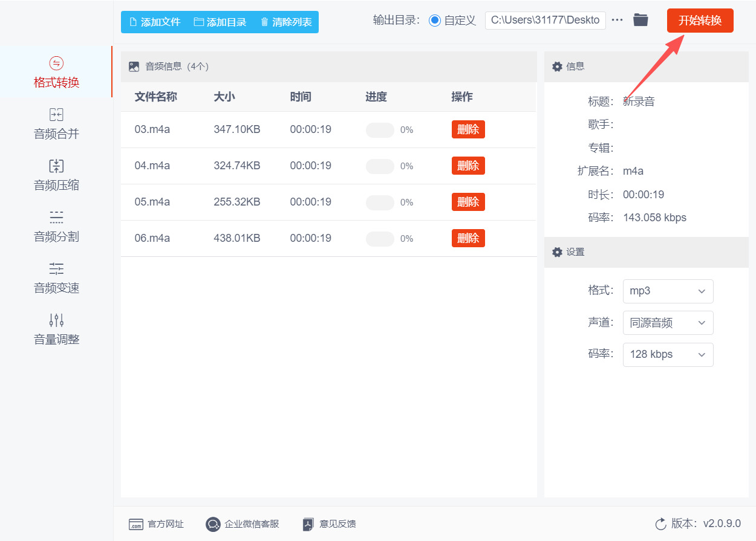Click the 时间 column header
756x541 pixels.
click(301, 97)
